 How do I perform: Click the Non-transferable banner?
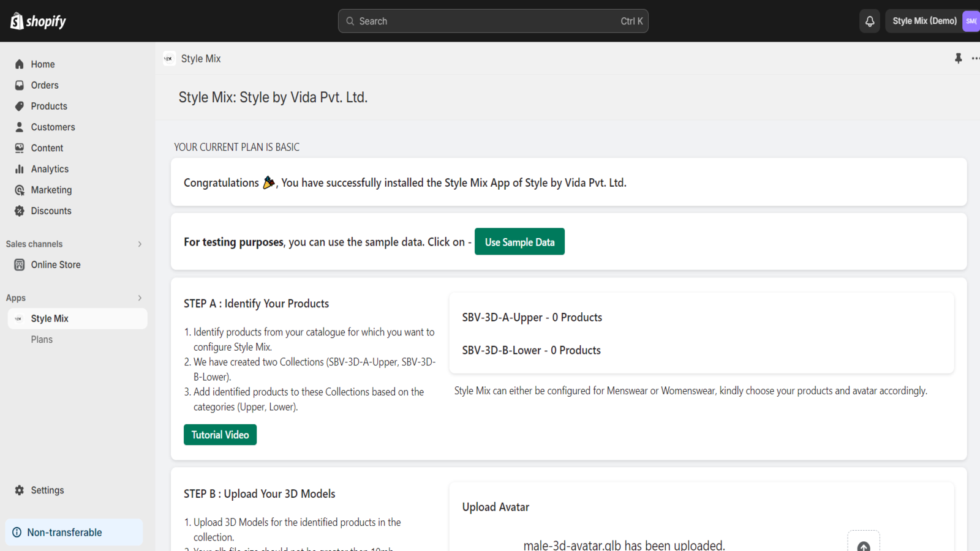[x=74, y=533]
